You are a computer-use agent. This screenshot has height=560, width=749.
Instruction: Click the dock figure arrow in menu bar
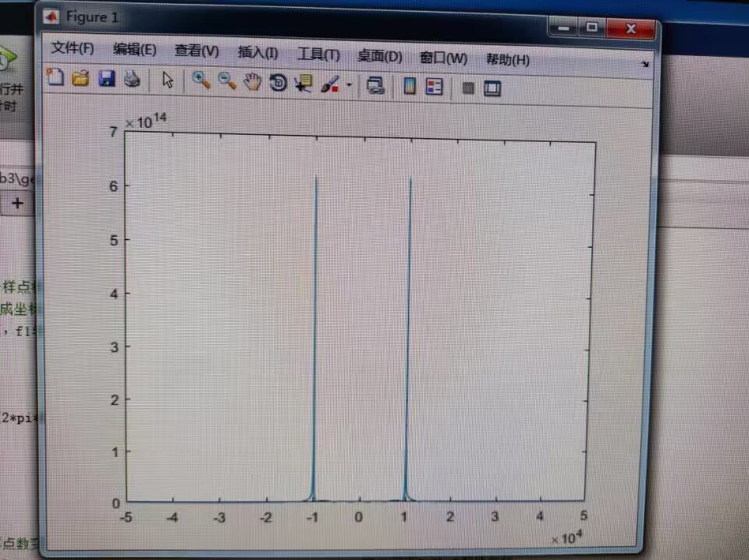point(645,65)
